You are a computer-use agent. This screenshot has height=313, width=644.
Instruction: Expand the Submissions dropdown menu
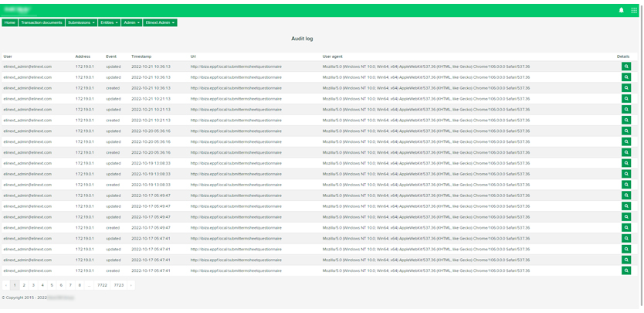[81, 22]
